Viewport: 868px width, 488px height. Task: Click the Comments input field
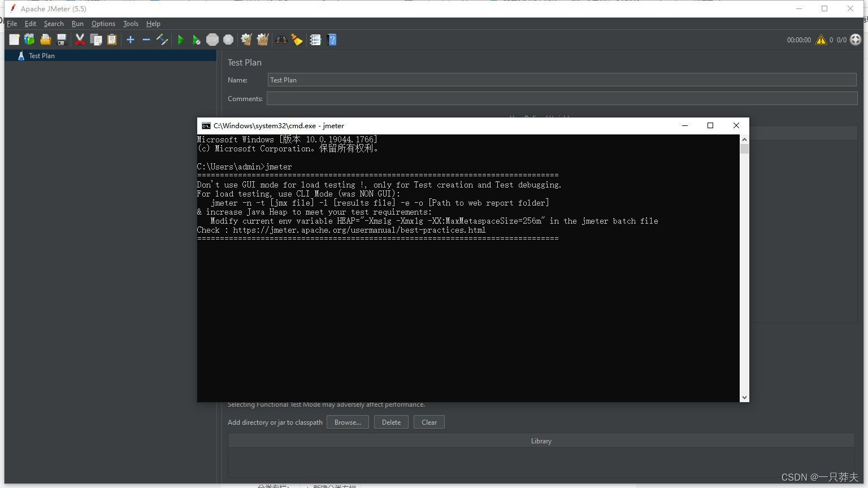(x=562, y=98)
